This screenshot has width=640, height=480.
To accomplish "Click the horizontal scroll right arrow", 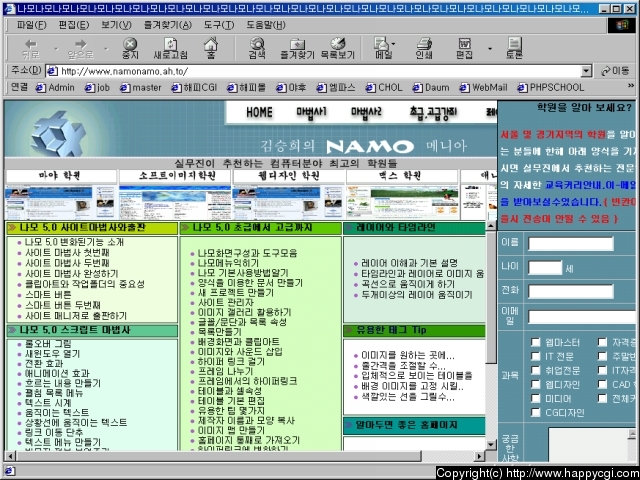I will pos(480,456).
